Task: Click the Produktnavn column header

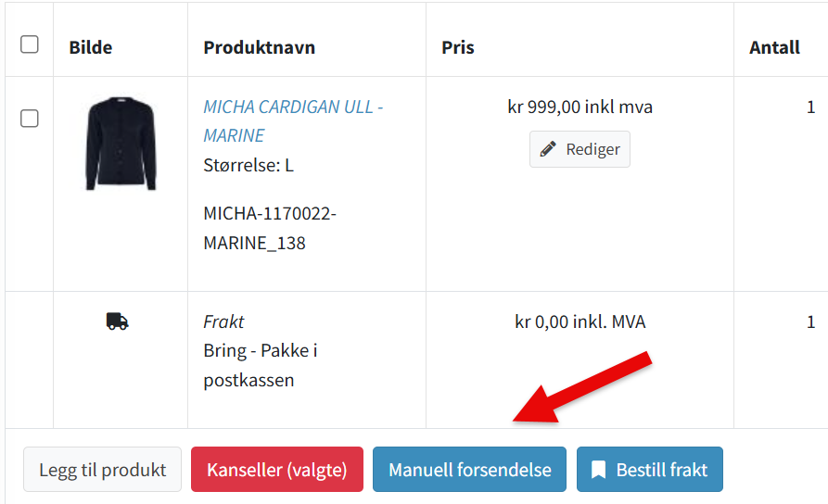Action: coord(260,47)
